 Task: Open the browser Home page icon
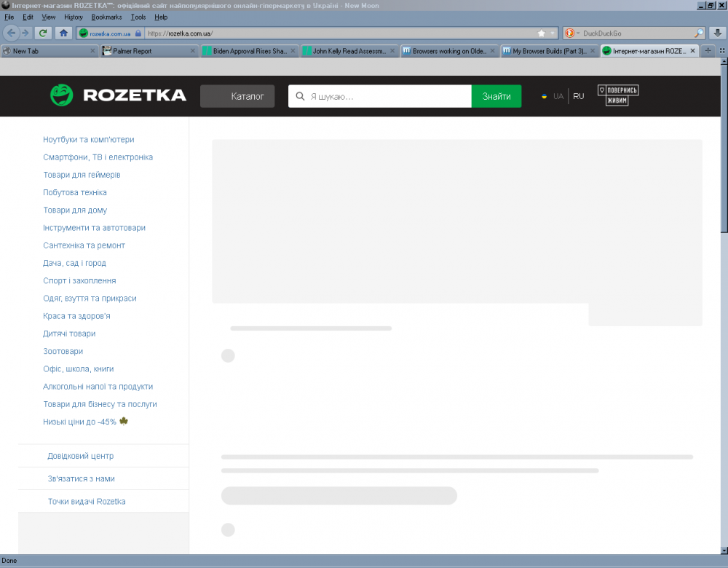(x=63, y=33)
